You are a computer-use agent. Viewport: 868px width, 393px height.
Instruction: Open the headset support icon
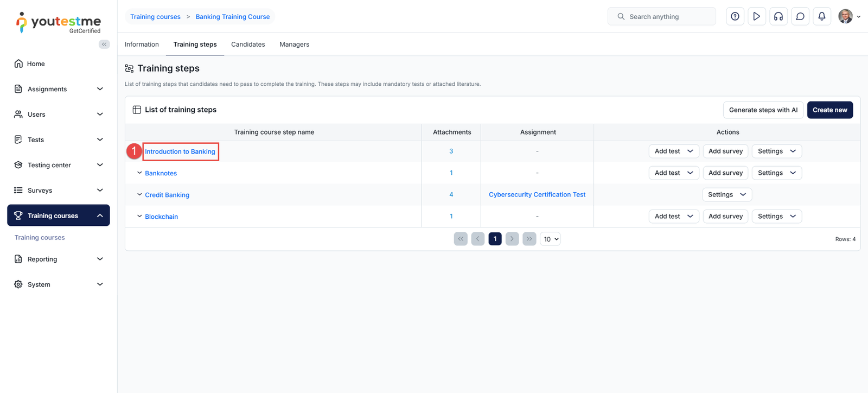[x=778, y=17]
